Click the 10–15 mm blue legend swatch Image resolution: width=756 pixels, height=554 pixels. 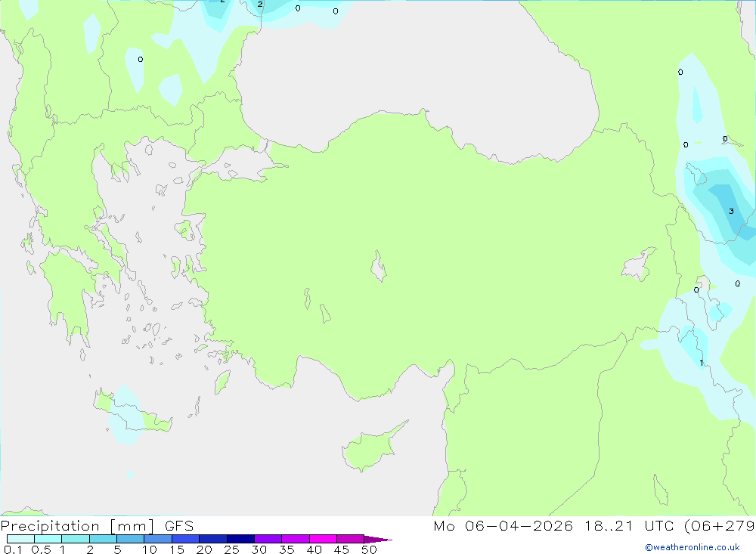click(x=158, y=539)
